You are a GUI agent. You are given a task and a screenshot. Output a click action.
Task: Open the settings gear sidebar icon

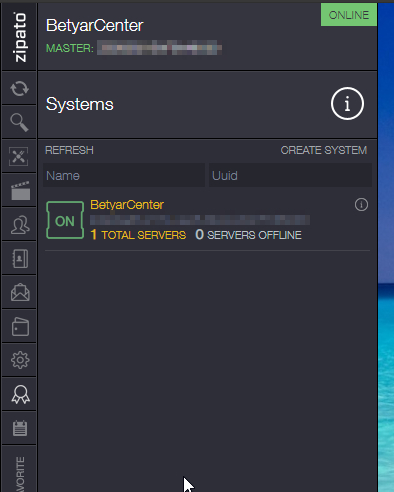(x=20, y=360)
